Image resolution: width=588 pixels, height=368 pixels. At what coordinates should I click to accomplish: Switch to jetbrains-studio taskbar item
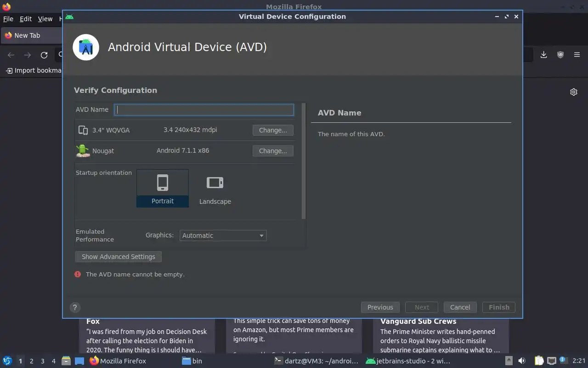[408, 361]
